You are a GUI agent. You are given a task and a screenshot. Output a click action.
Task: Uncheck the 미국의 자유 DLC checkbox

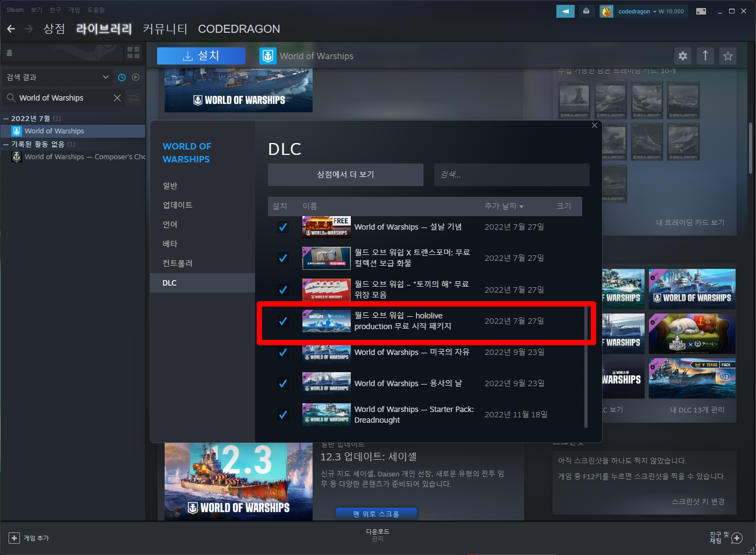tap(282, 352)
